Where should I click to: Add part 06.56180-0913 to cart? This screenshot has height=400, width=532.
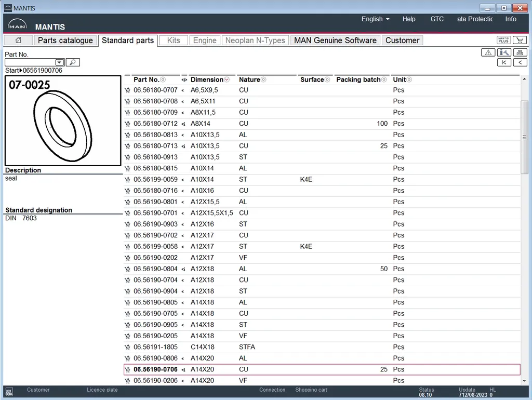(x=128, y=157)
